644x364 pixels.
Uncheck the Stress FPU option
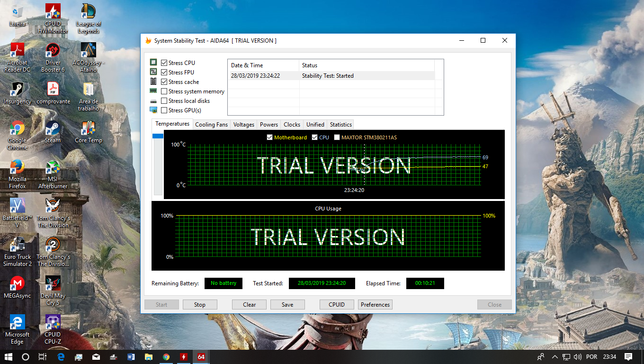[164, 72]
